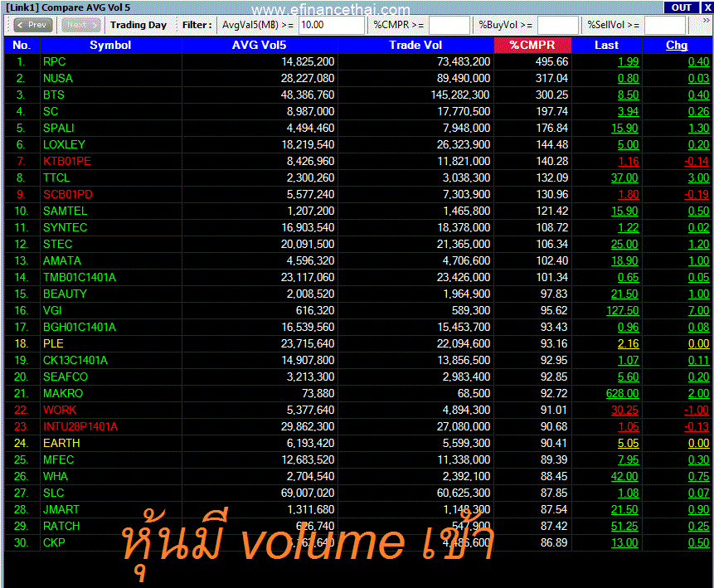Sort by the Trade Vol column header
The height and width of the screenshot is (588, 714).
coord(415,45)
